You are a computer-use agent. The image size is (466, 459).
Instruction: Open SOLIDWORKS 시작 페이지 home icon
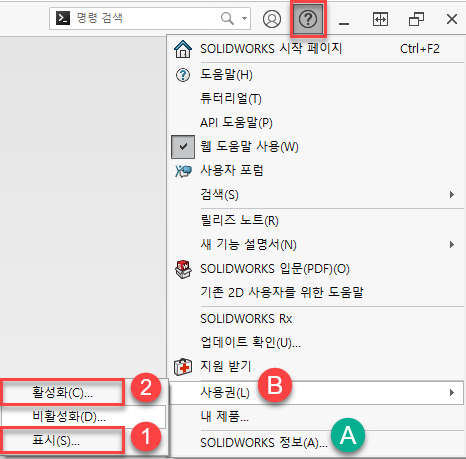click(x=183, y=49)
